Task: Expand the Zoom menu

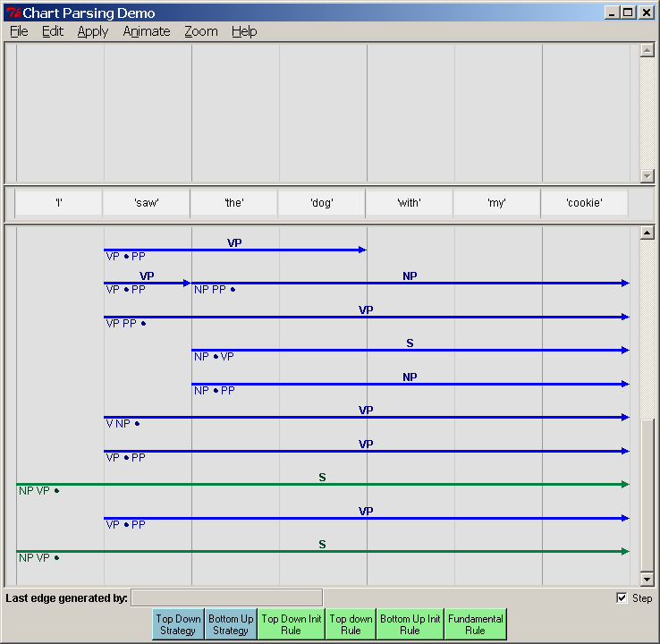Action: [201, 31]
